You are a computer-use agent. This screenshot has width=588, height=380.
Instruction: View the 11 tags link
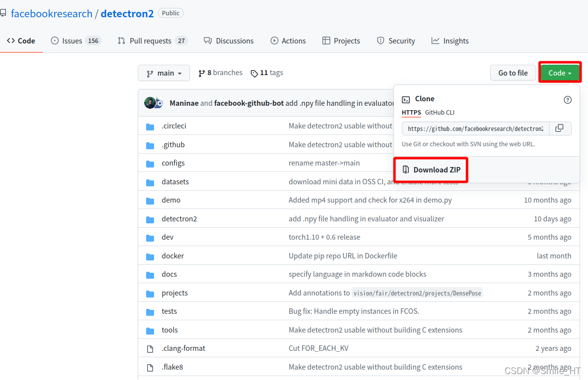(x=267, y=73)
